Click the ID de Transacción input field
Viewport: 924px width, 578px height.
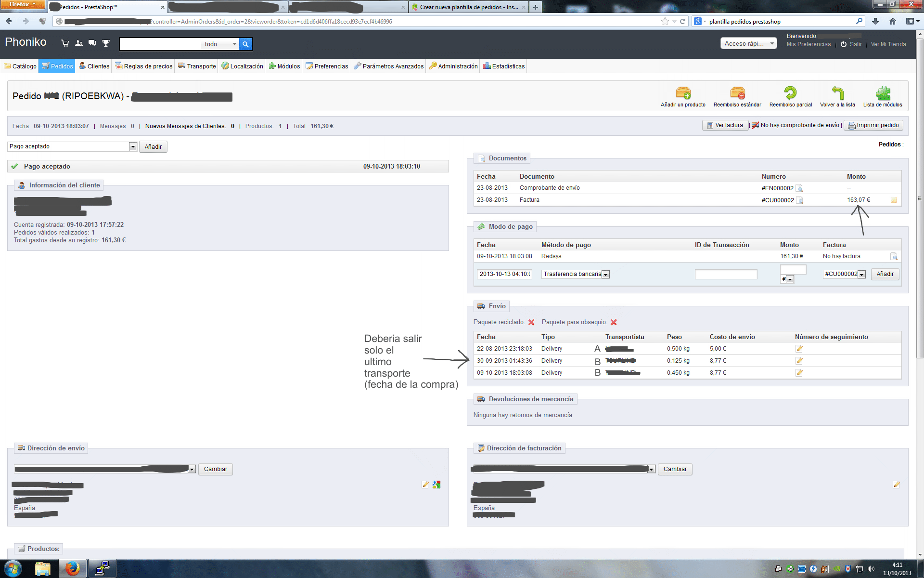click(x=726, y=275)
